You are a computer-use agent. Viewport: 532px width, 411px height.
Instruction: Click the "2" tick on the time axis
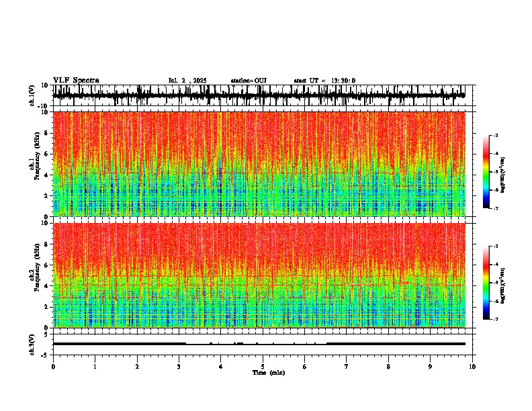coord(137,367)
